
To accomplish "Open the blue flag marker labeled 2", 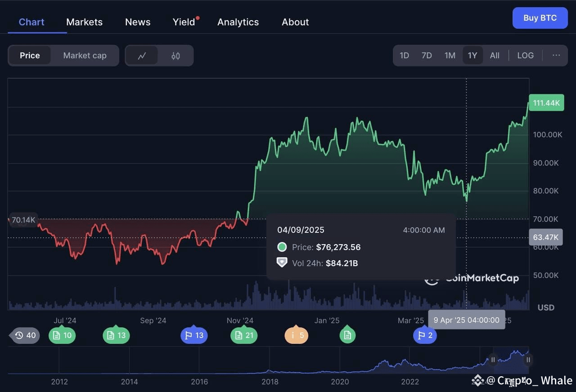I will pyautogui.click(x=425, y=335).
